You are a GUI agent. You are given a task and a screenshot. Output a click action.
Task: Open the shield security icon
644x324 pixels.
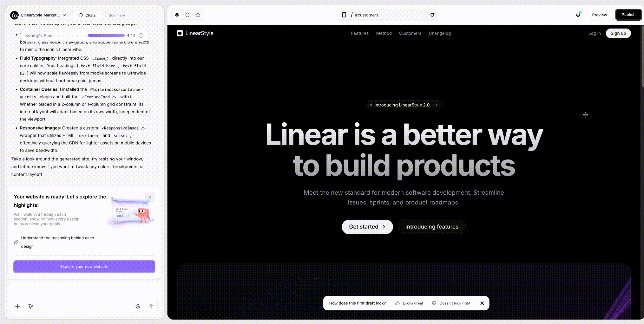click(187, 15)
